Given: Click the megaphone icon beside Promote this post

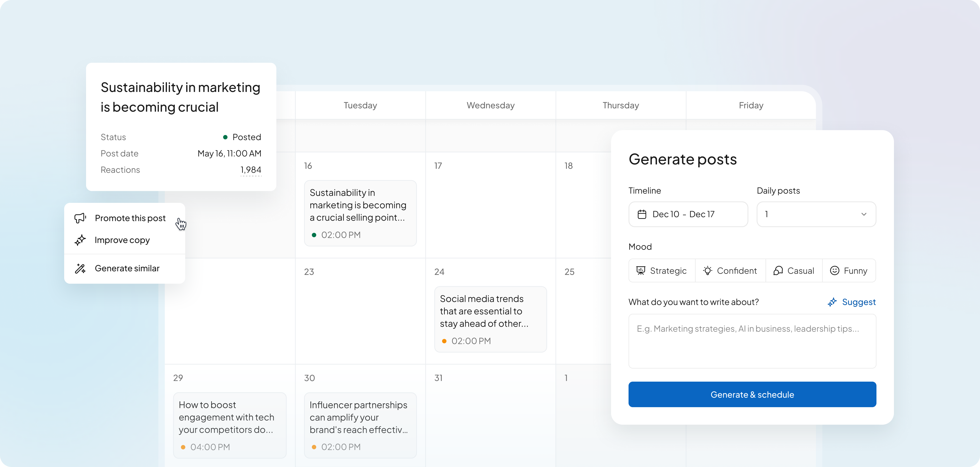Looking at the screenshot, I should coord(80,218).
